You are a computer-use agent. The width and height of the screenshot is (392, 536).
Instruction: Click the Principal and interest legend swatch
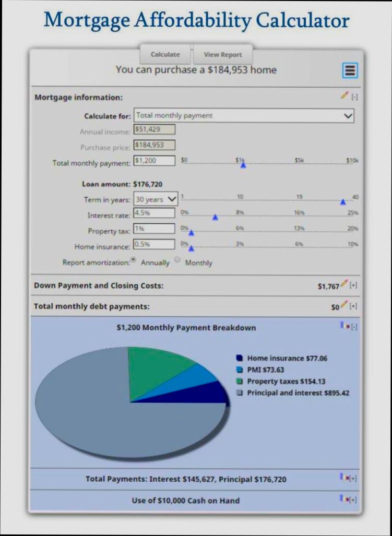(239, 393)
